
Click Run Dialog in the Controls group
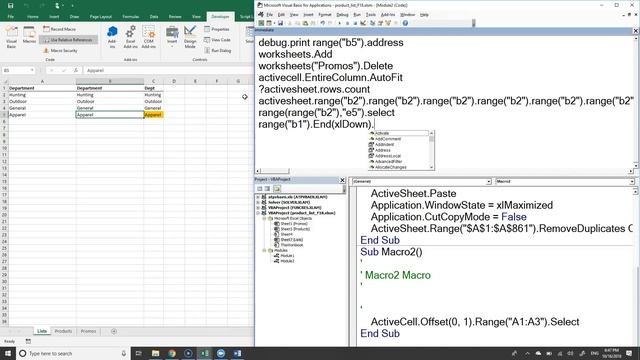[x=218, y=51]
